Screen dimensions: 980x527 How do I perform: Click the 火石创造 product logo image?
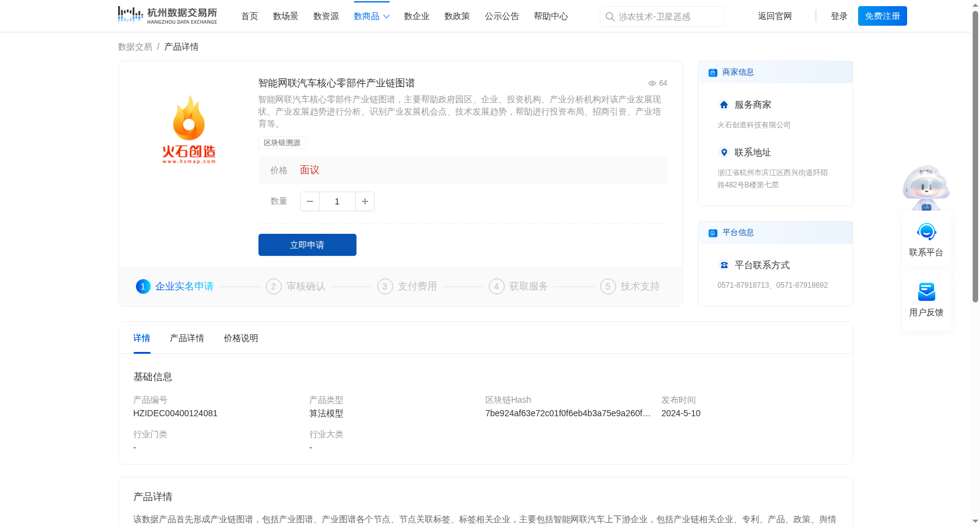[x=189, y=130]
